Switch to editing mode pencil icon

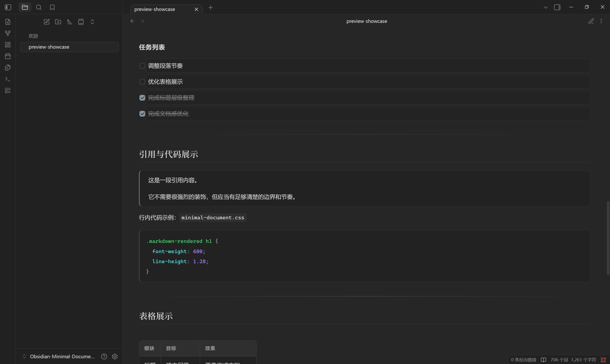[x=591, y=21]
